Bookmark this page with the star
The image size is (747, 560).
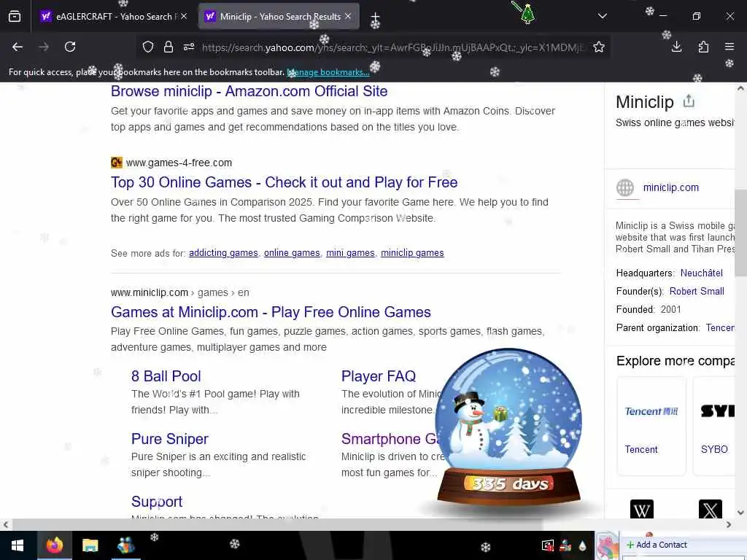[x=599, y=47]
